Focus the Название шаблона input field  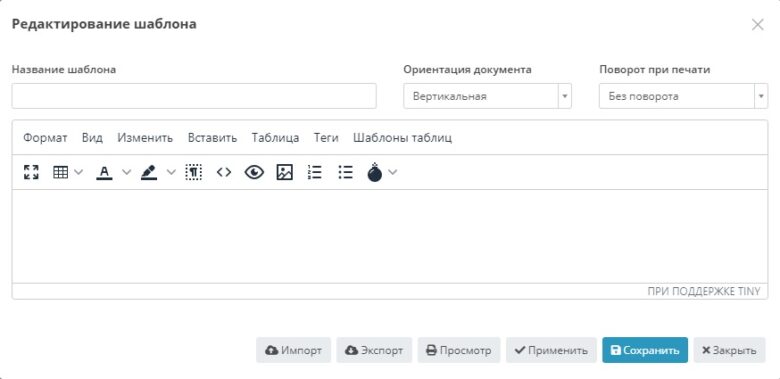(x=194, y=96)
